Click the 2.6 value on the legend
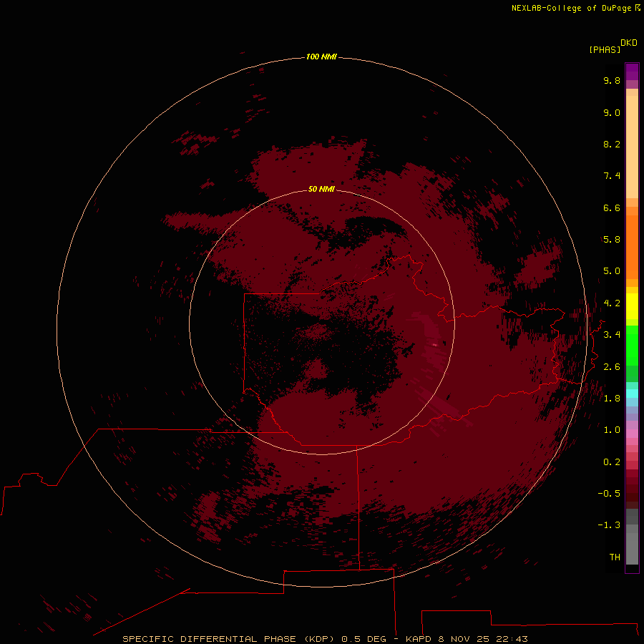Screen dimensions: 644x644 click(x=612, y=367)
